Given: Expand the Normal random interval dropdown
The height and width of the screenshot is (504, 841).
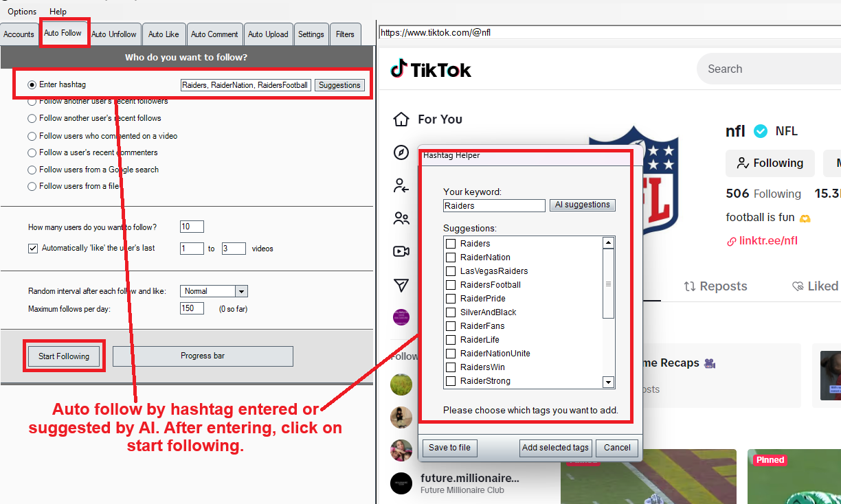Looking at the screenshot, I should [241, 291].
